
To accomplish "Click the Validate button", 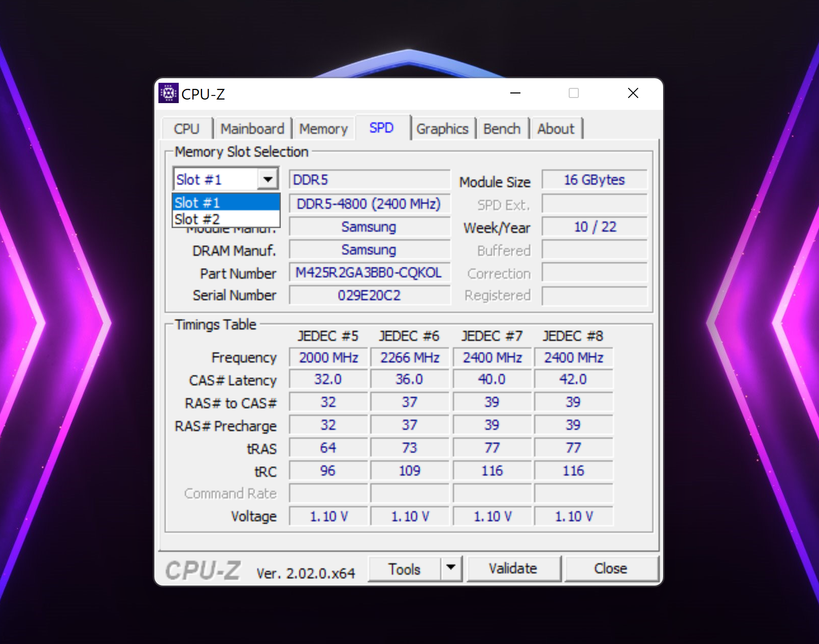I will tap(513, 569).
